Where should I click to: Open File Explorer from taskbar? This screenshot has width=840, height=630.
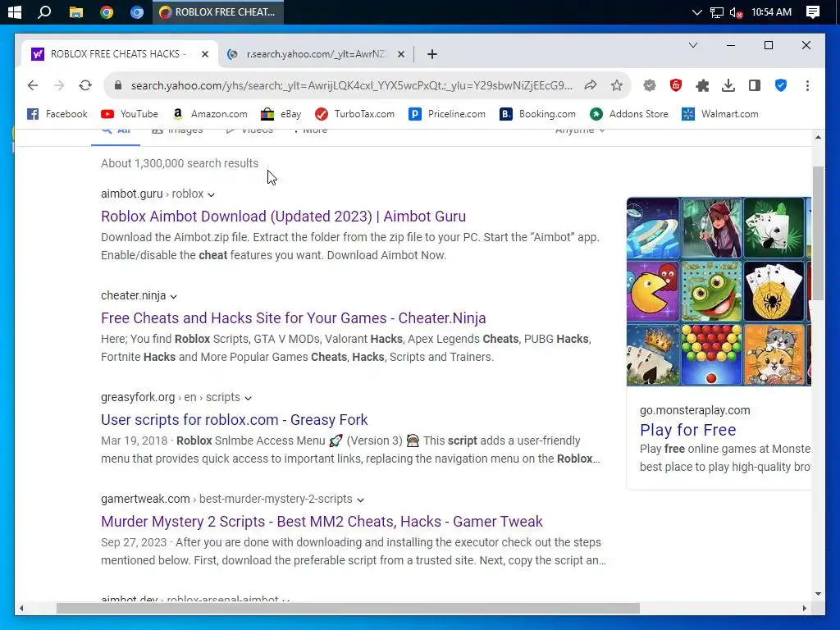(76, 11)
